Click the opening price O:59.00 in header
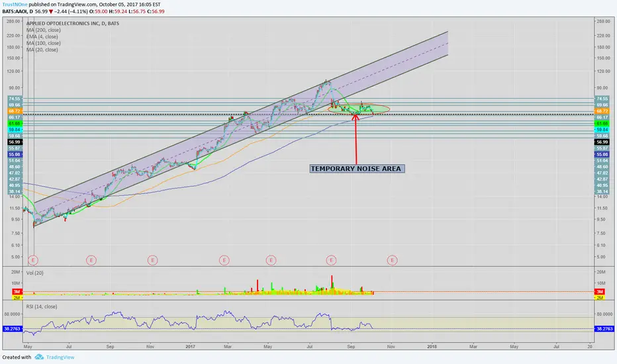The height and width of the screenshot is (364, 617). (99, 11)
